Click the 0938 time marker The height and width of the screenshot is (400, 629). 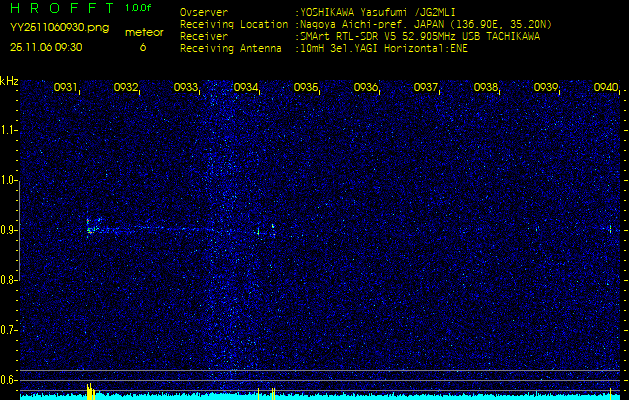[x=485, y=87]
